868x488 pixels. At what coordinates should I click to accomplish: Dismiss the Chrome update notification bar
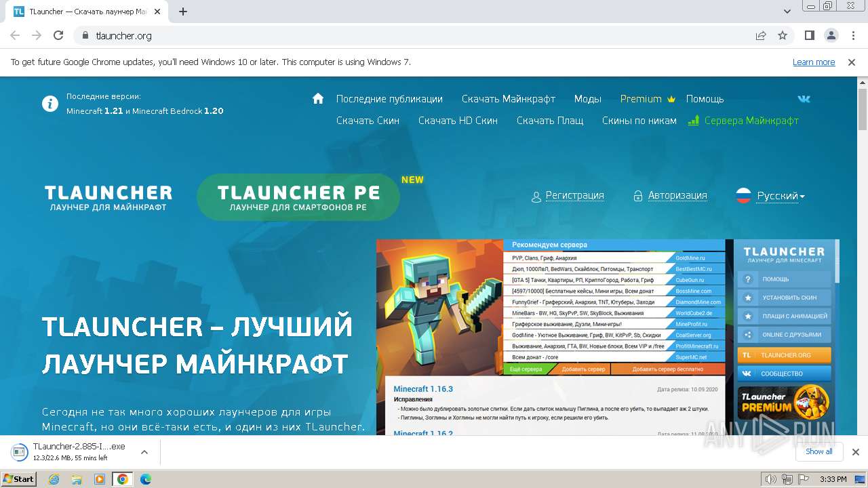pyautogui.click(x=852, y=62)
